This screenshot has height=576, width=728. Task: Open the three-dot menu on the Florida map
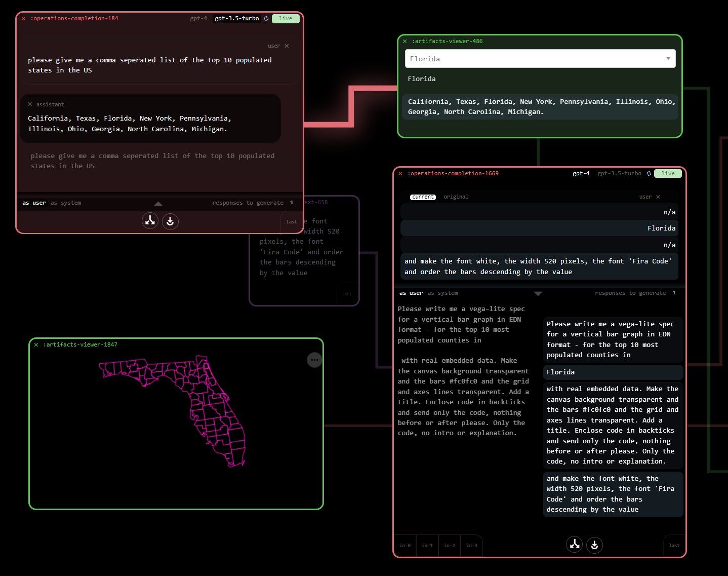tap(314, 360)
